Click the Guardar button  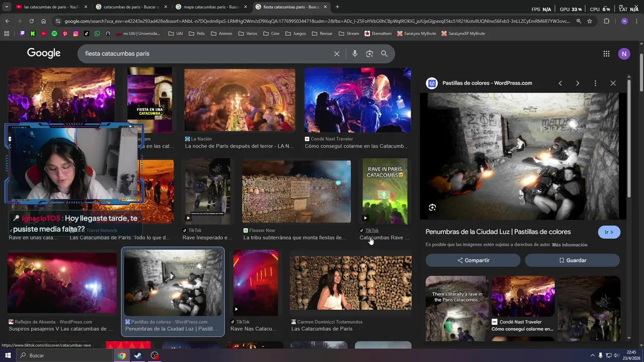[x=573, y=260]
